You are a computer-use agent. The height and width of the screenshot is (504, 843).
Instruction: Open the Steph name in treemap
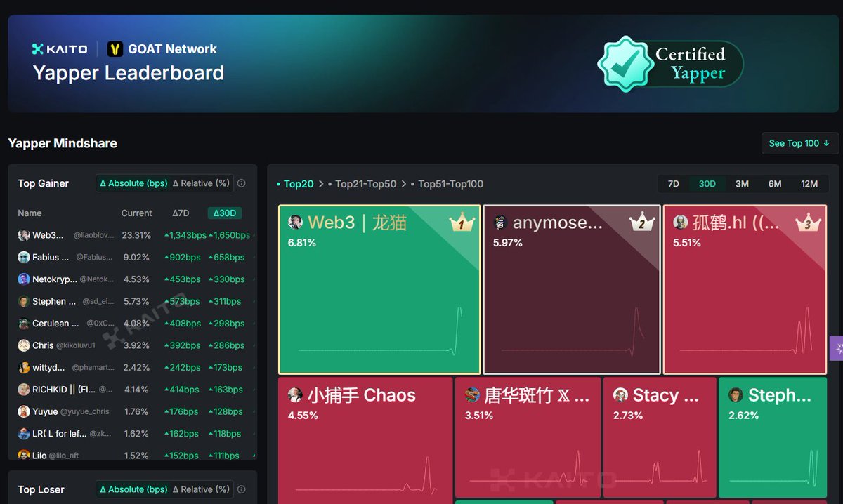780,395
